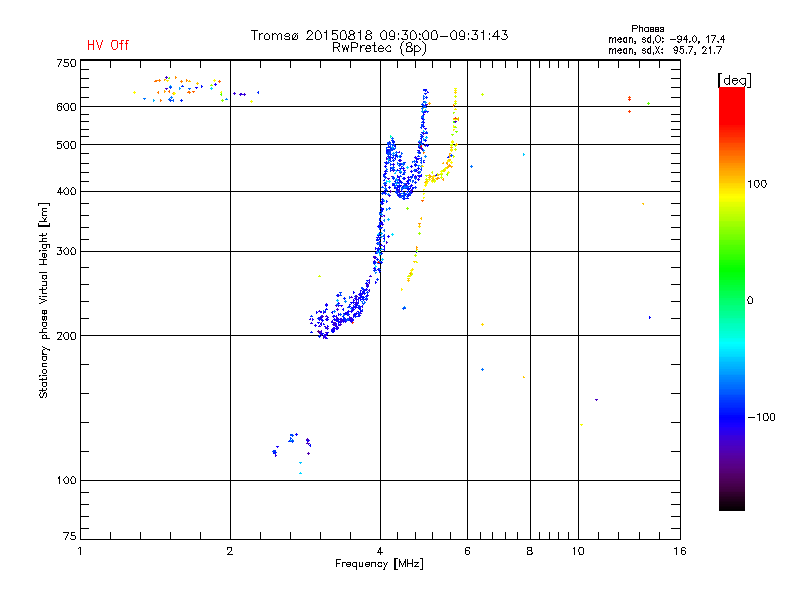Image resolution: width=800 pixels, height=600 pixels.
Task: Click the 'Frequency [MHz]' axis label
Action: (379, 564)
